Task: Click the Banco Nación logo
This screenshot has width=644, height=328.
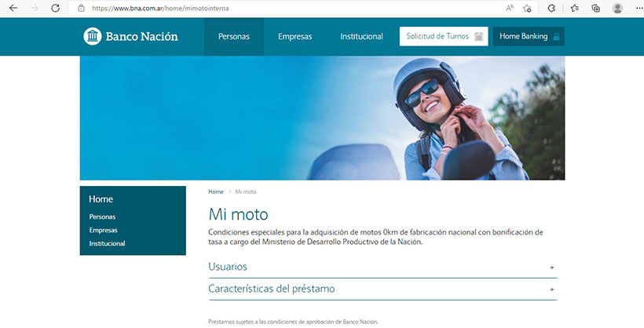Action: 130,36
